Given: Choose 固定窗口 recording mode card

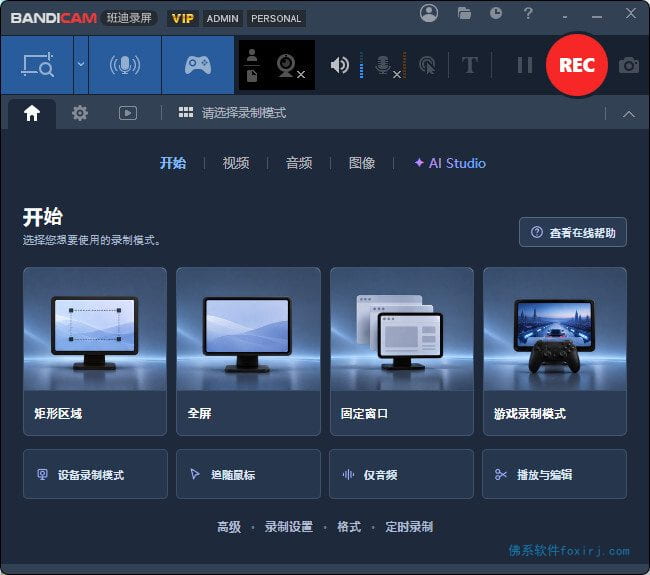Looking at the screenshot, I should (x=402, y=352).
